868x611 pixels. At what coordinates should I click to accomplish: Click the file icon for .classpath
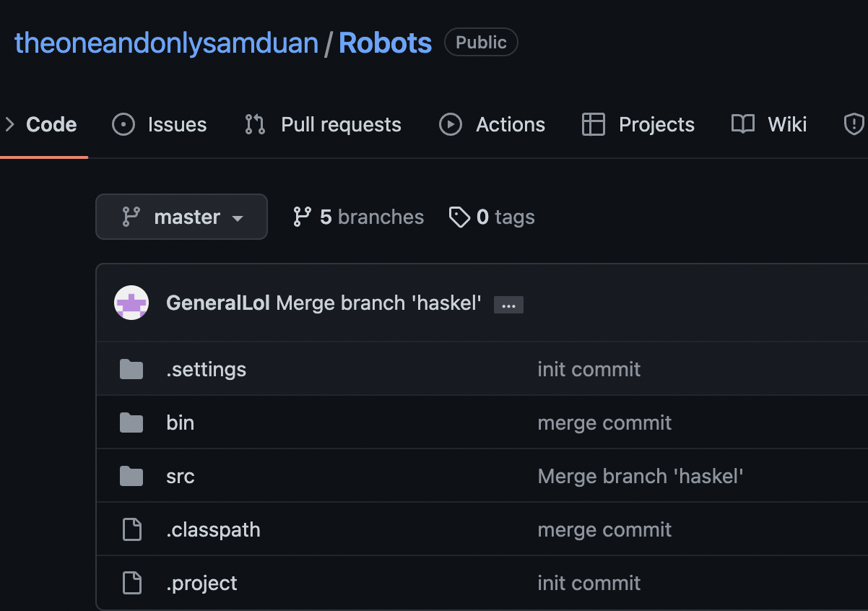pos(131,529)
